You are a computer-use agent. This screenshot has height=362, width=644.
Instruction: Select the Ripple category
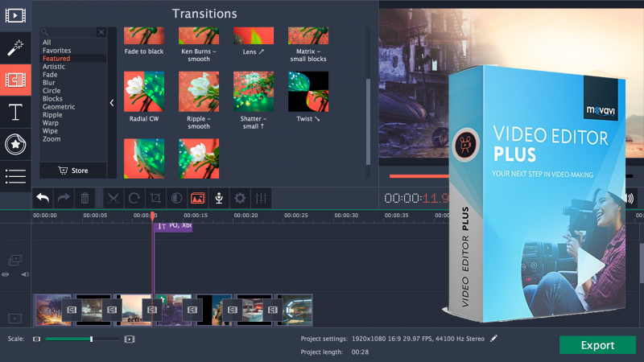(52, 115)
